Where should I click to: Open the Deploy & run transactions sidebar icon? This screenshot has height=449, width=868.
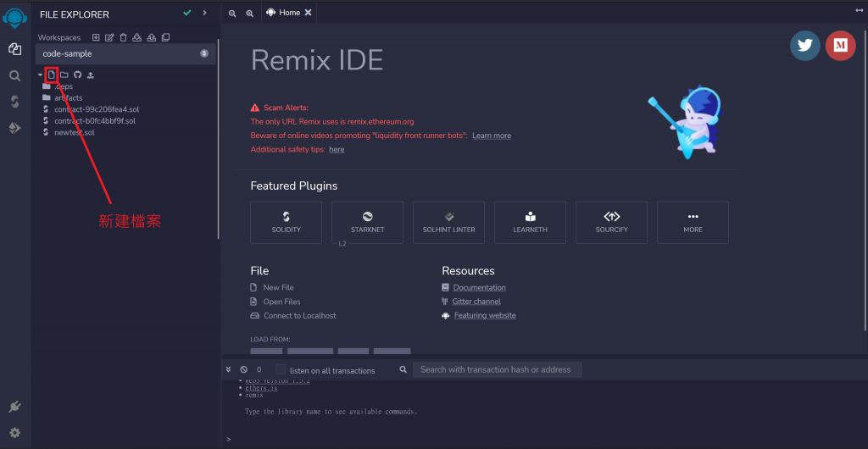point(15,128)
